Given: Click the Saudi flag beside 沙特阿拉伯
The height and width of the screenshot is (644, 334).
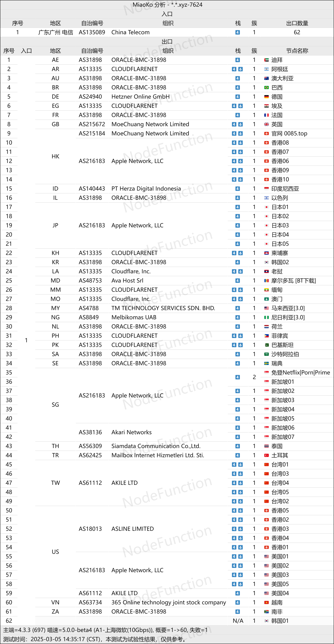Looking at the screenshot, I should (x=266, y=354).
